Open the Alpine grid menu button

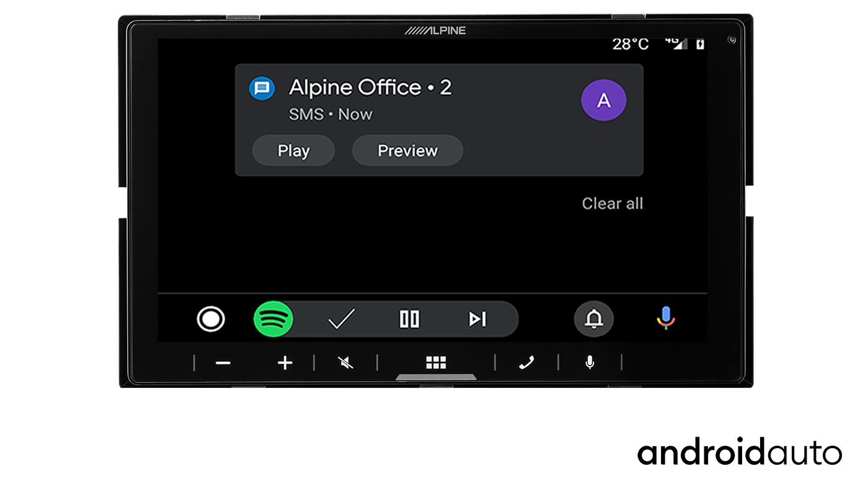pos(436,363)
